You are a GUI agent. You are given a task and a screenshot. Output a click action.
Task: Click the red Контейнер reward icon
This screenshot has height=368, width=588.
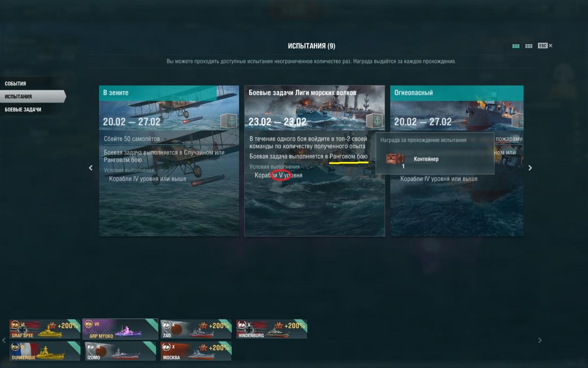[x=392, y=158]
